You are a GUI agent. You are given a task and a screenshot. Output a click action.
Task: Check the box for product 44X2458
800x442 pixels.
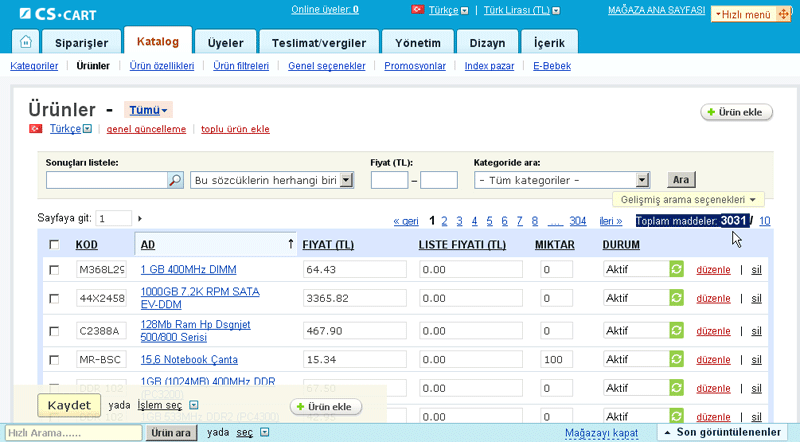54,298
